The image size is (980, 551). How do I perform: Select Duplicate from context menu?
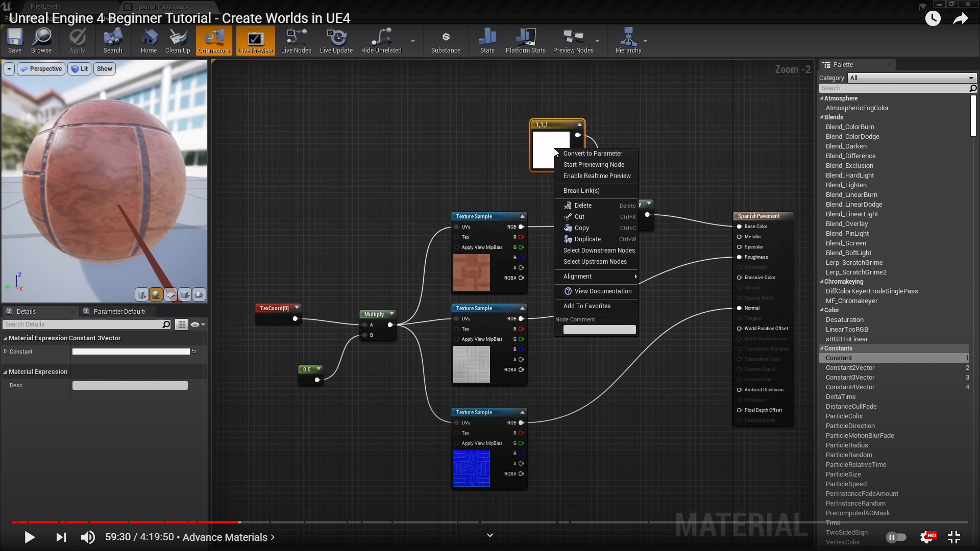tap(587, 239)
